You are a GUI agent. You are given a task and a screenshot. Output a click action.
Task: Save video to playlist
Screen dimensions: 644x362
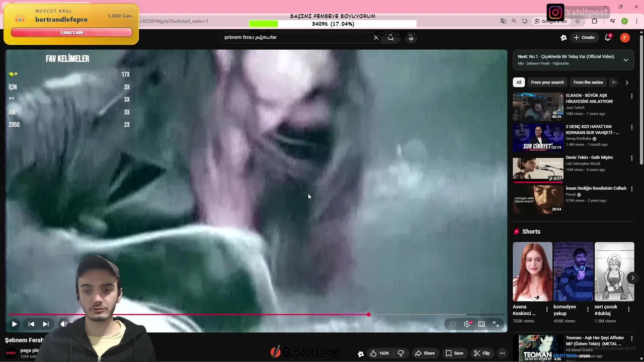[x=454, y=353]
